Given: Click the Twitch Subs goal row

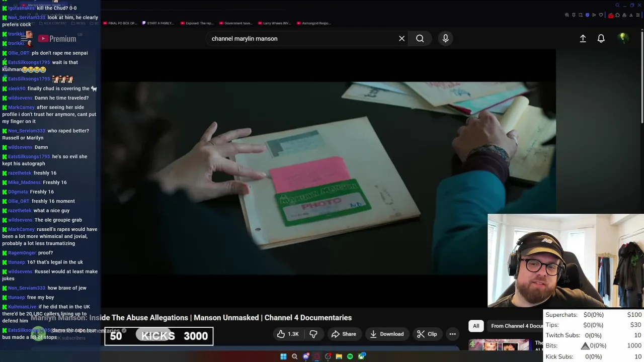Looking at the screenshot, I should click(x=594, y=335).
